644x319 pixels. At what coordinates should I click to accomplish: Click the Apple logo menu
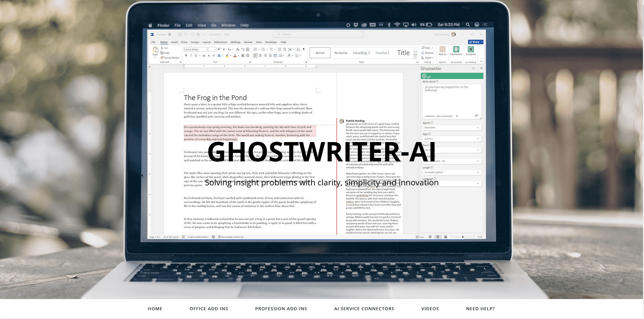pos(150,25)
